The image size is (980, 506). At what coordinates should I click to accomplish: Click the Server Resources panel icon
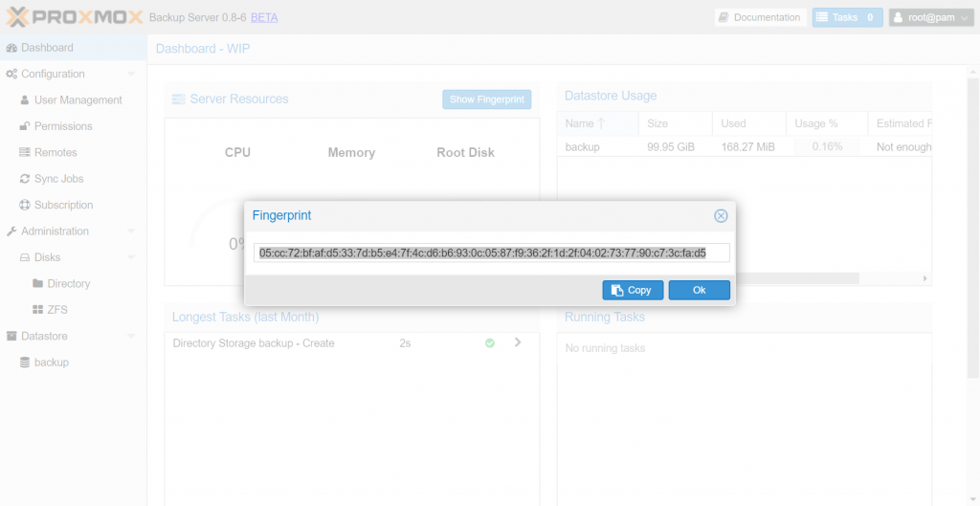[x=179, y=99]
